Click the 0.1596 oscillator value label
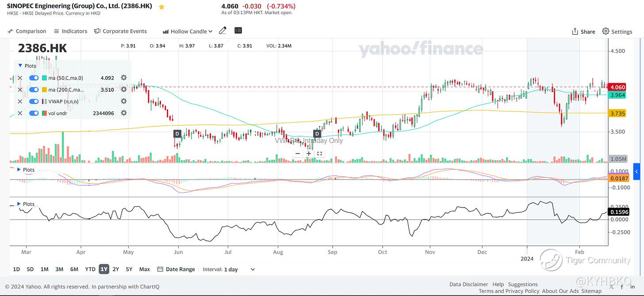 pyautogui.click(x=619, y=212)
